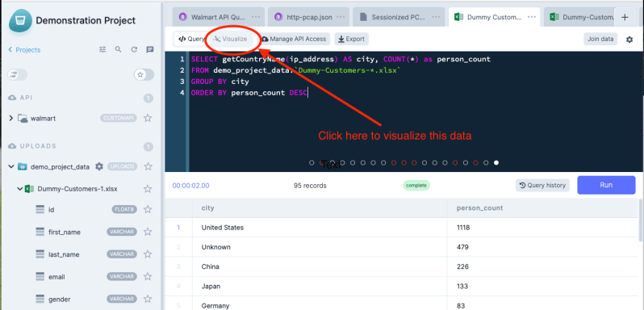The image size is (644, 310).
Task: Toggle the first sidebar switch without the star
Action: tap(17, 75)
